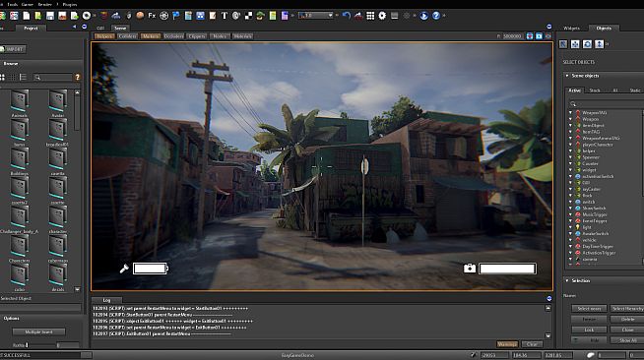The width and height of the screenshot is (644, 360).
Task: Expand the MusicTrigger tree row
Action: (570, 214)
